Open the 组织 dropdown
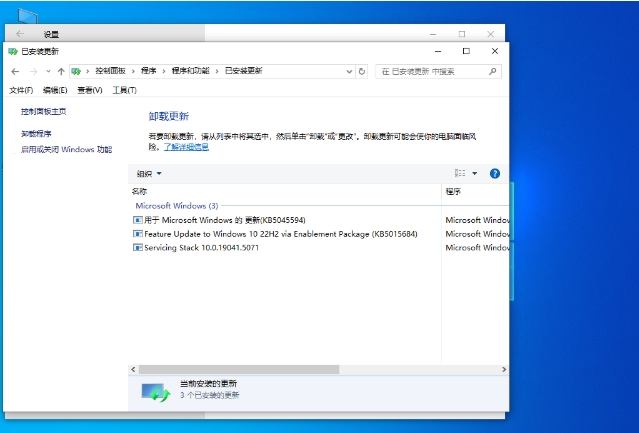Screen dimensions: 639x433 pos(148,173)
